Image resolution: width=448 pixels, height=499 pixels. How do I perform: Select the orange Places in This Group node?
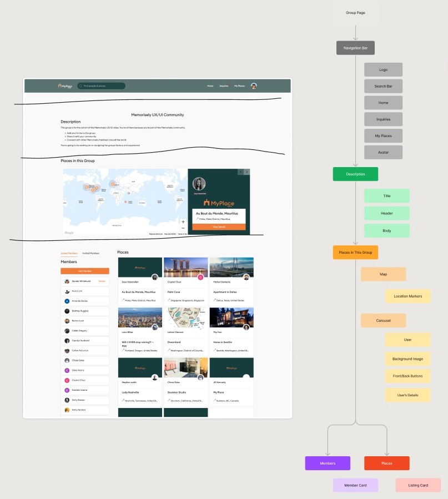355,253
